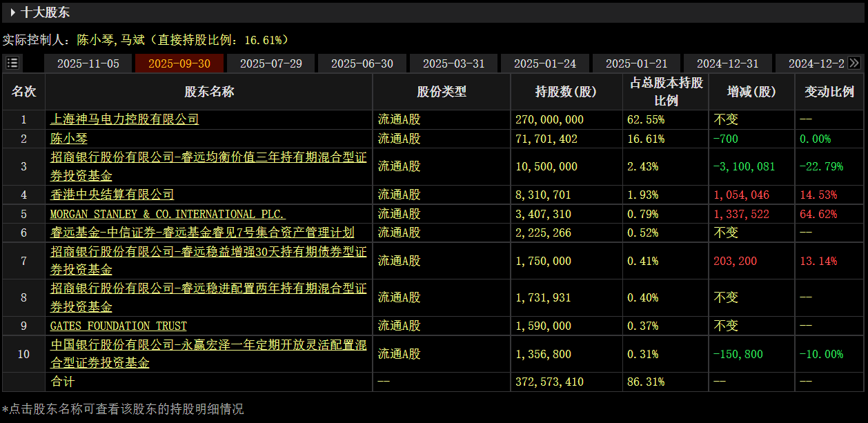
Task: Collapse the 十大股东 section triangle
Action: [x=13, y=12]
